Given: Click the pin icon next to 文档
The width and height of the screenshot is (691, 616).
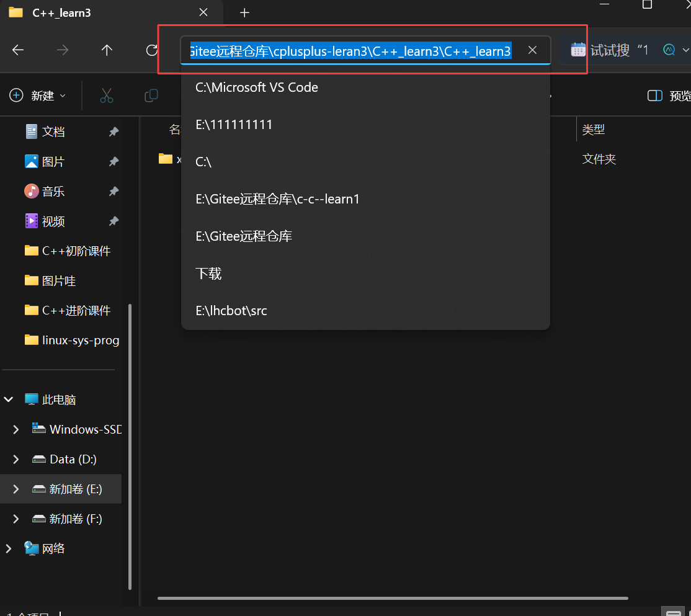Looking at the screenshot, I should (114, 132).
